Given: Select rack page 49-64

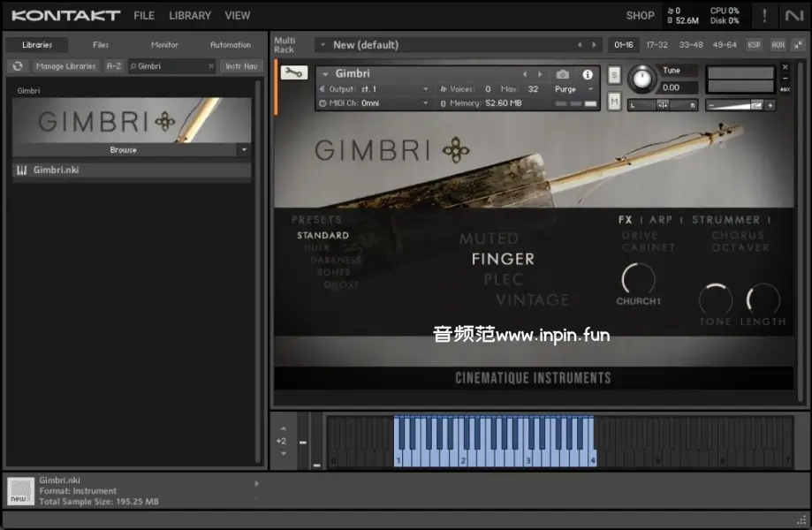Looking at the screenshot, I should [x=725, y=45].
